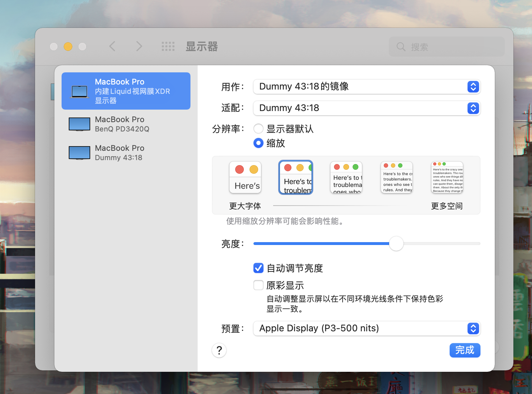Click the monitor icon next to Dummy 43:18
Image resolution: width=532 pixels, height=394 pixels.
(79, 153)
